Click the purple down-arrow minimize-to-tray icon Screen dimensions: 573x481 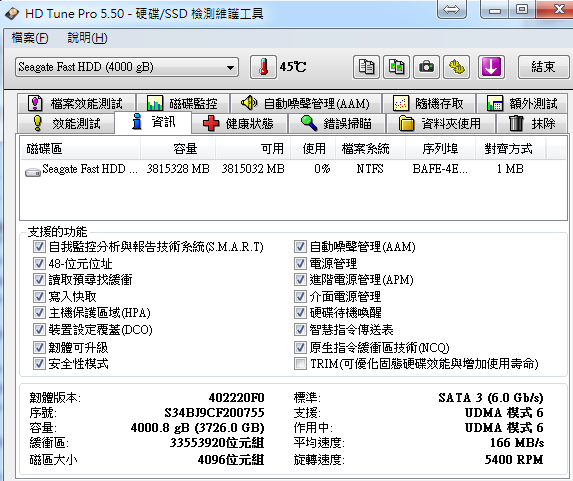491,67
